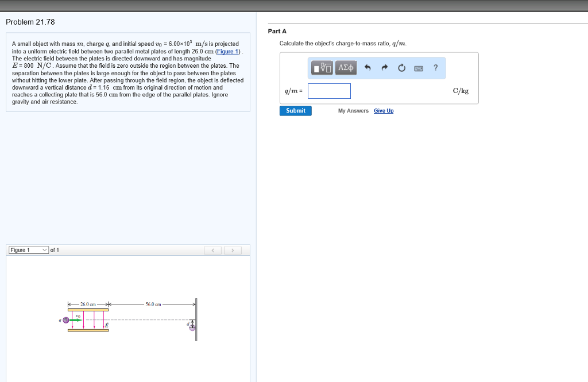Click inside the q/m answer input box
Screen dimensions: 588x382
pyautogui.click(x=329, y=91)
